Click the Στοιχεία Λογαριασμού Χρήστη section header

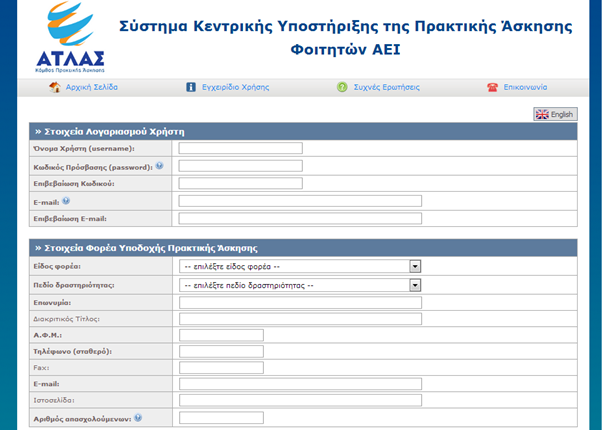303,132
